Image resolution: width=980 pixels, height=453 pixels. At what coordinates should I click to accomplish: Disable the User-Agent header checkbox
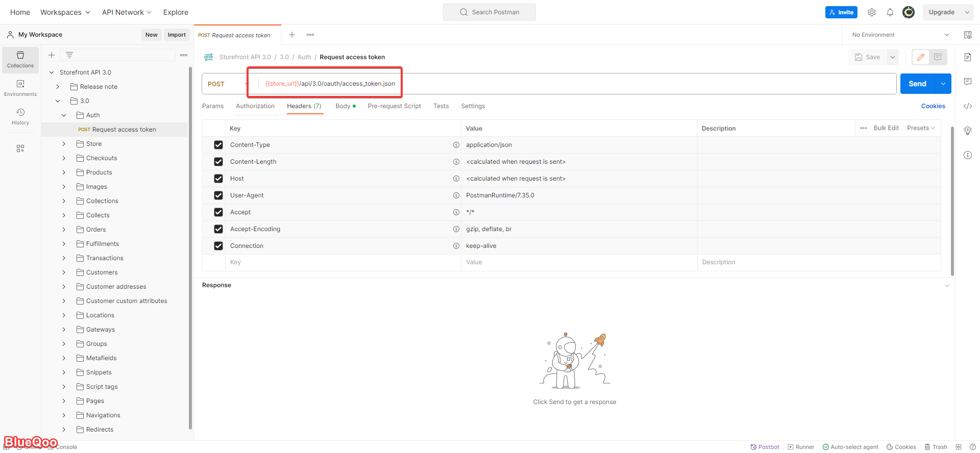click(218, 195)
